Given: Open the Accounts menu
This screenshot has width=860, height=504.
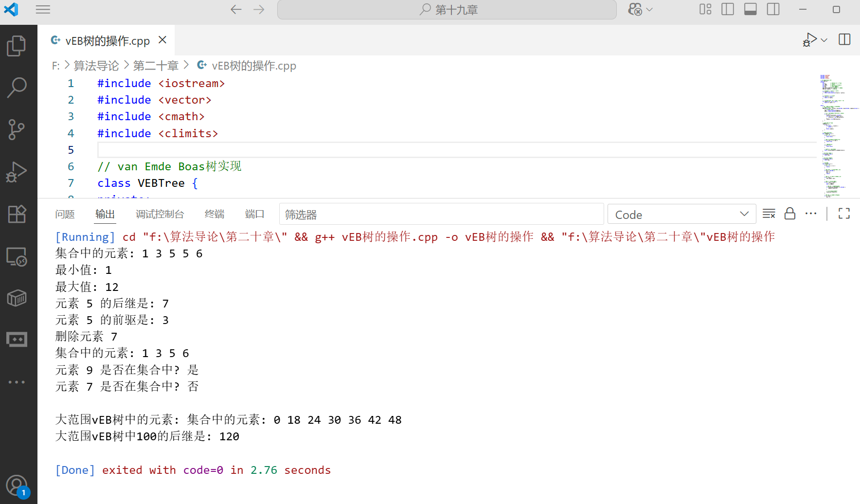Looking at the screenshot, I should [x=17, y=486].
